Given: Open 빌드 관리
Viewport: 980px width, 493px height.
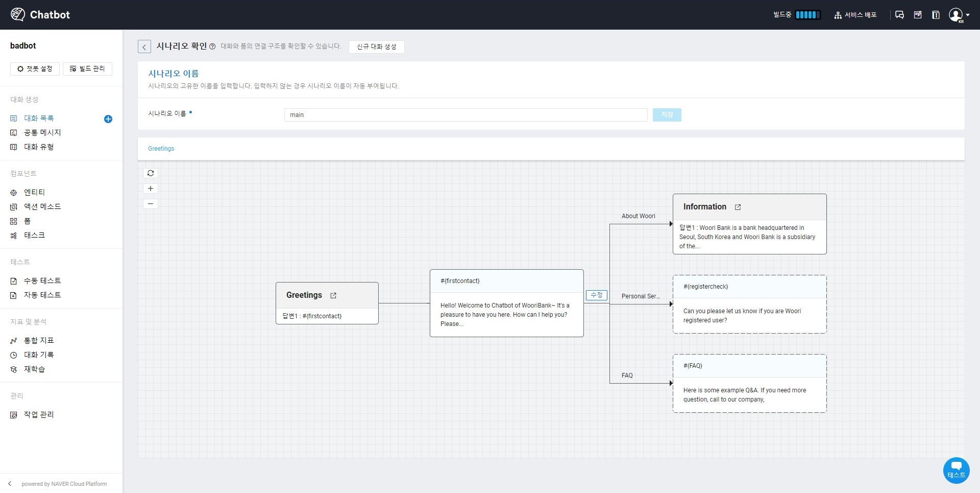Looking at the screenshot, I should point(87,69).
